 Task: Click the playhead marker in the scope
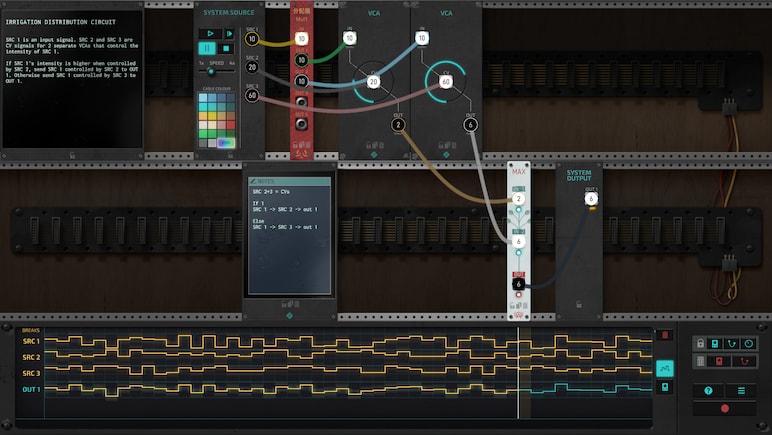518,373
